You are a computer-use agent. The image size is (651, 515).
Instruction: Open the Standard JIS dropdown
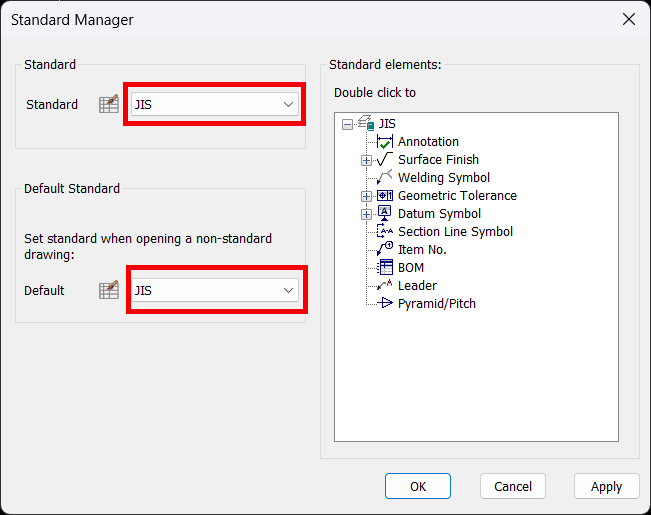point(215,104)
